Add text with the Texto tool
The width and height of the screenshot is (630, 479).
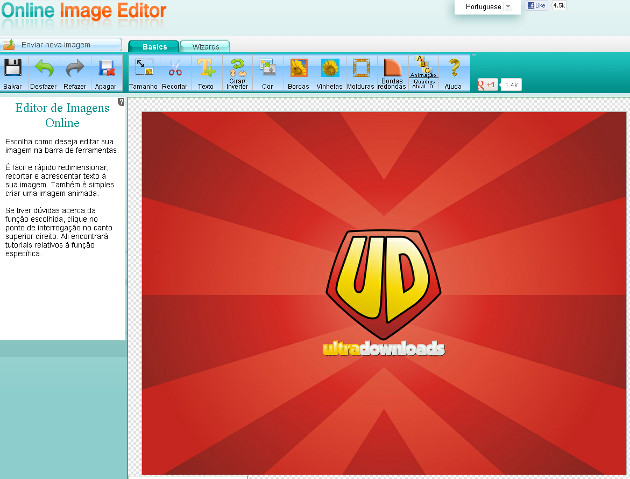click(x=206, y=73)
